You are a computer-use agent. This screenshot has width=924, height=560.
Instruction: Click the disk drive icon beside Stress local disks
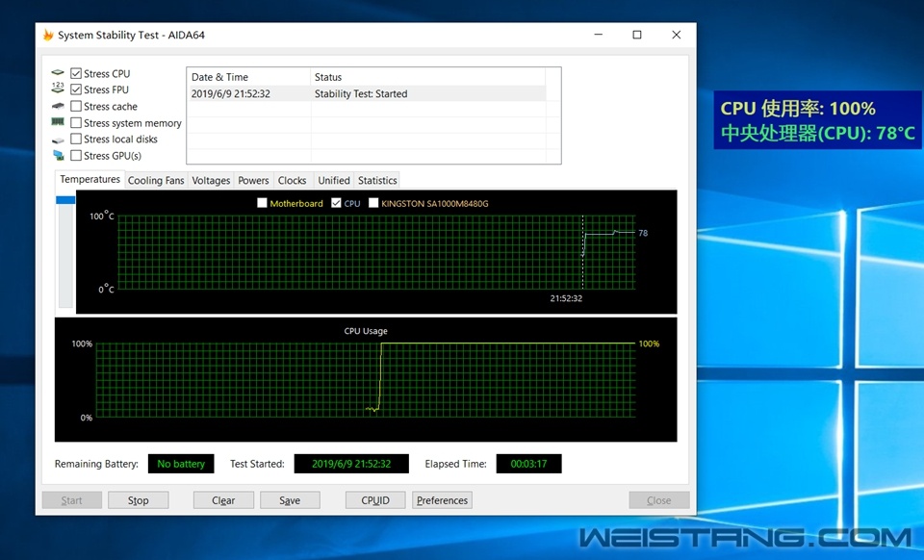coord(58,139)
